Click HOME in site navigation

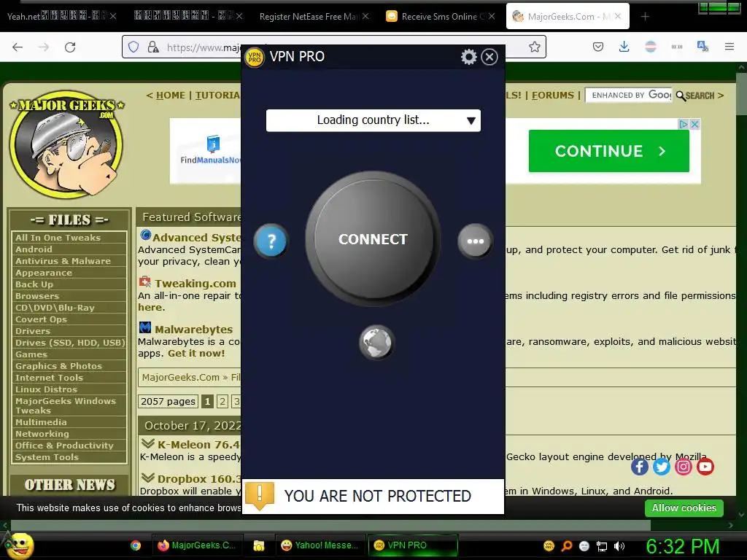[170, 96]
